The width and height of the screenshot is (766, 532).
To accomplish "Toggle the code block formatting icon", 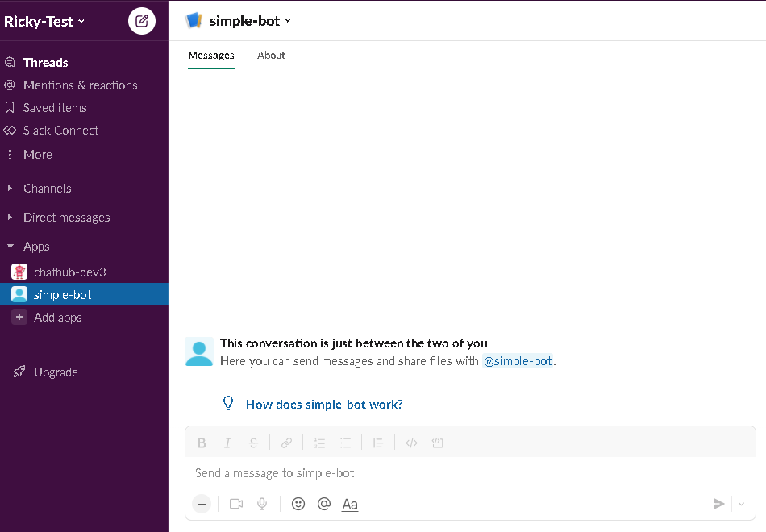I will (x=437, y=442).
